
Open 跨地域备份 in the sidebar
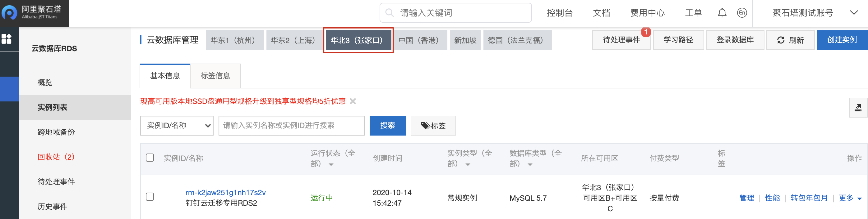click(x=56, y=132)
